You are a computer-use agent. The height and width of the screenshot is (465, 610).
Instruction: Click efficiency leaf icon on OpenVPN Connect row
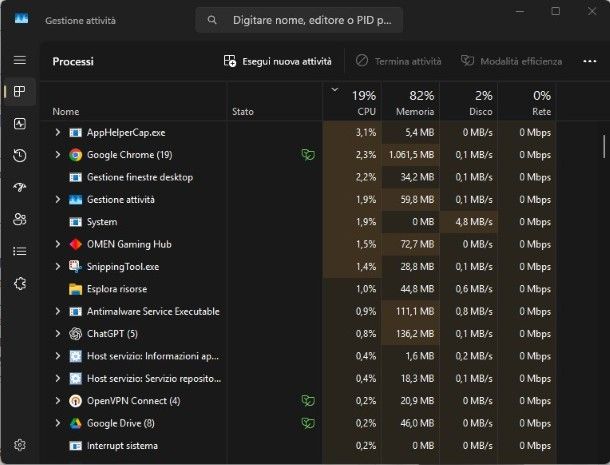coord(308,401)
